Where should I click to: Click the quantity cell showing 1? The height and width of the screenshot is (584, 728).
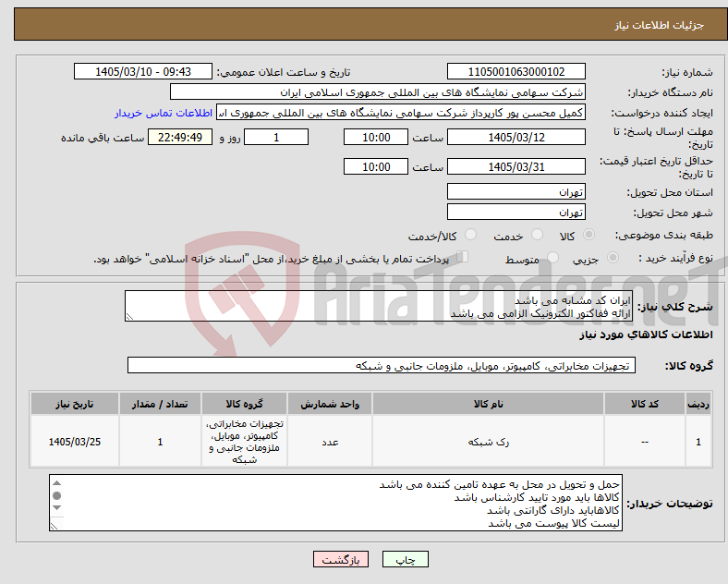(x=160, y=442)
